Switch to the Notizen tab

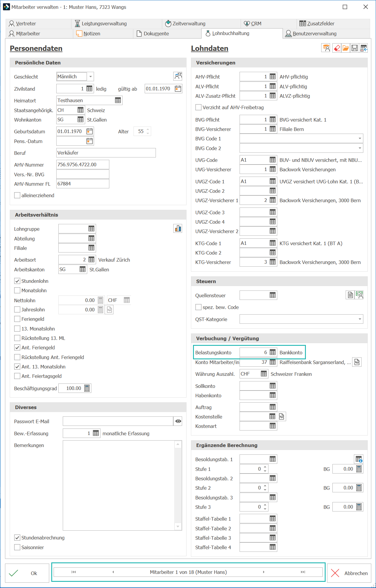103,34
